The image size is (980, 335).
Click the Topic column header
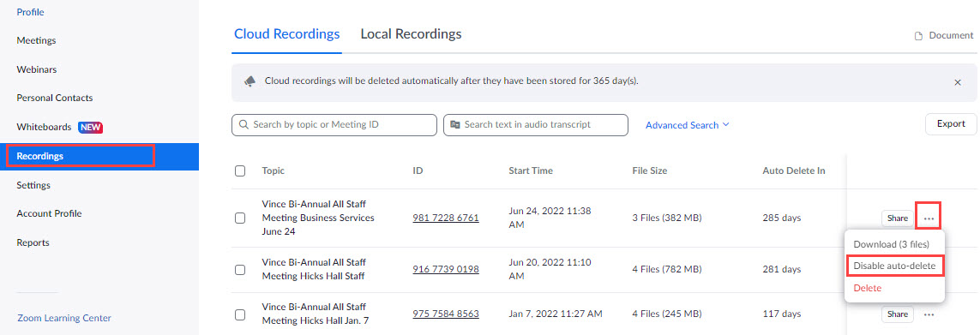click(274, 170)
